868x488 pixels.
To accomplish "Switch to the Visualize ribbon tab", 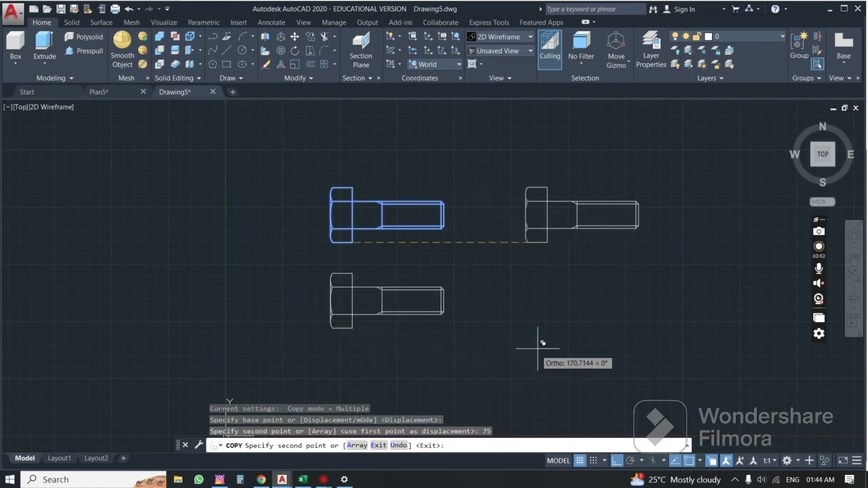I will click(163, 22).
